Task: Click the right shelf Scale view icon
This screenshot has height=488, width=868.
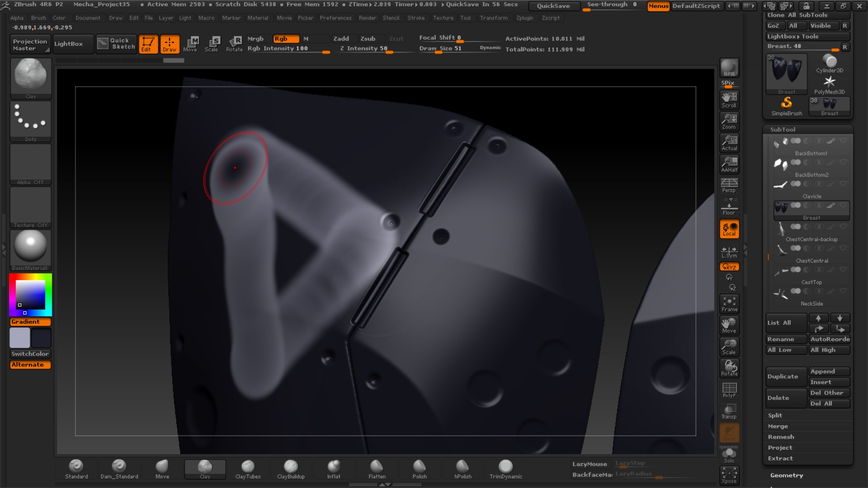Action: pos(729,347)
